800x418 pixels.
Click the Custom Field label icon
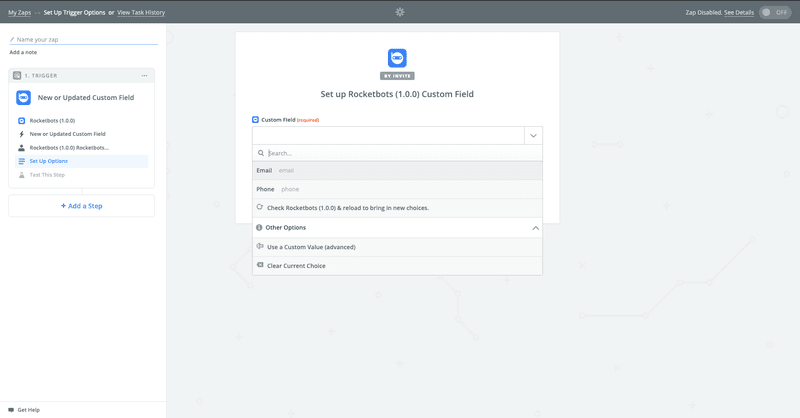256,119
